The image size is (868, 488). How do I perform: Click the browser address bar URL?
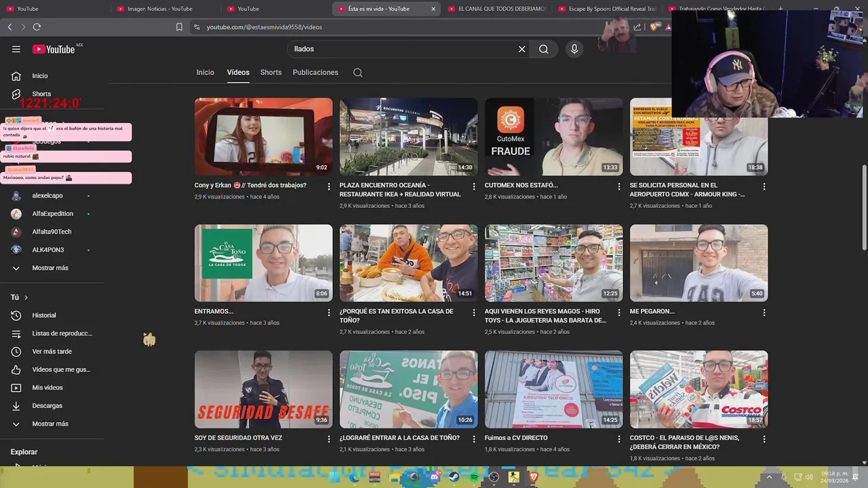tap(264, 27)
